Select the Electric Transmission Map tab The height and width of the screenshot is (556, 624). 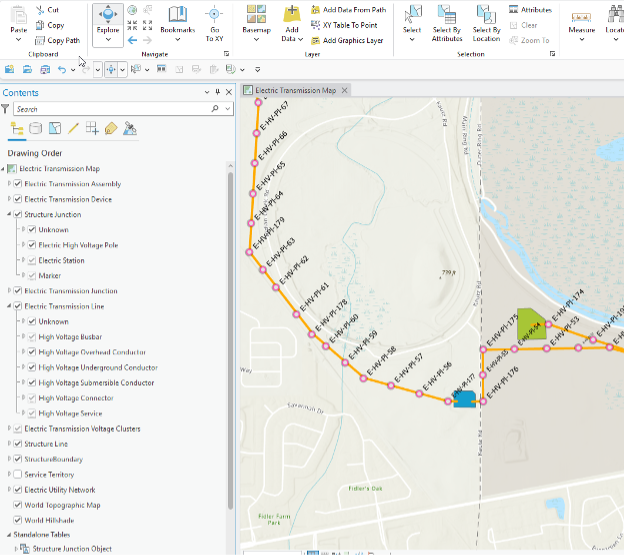point(295,90)
